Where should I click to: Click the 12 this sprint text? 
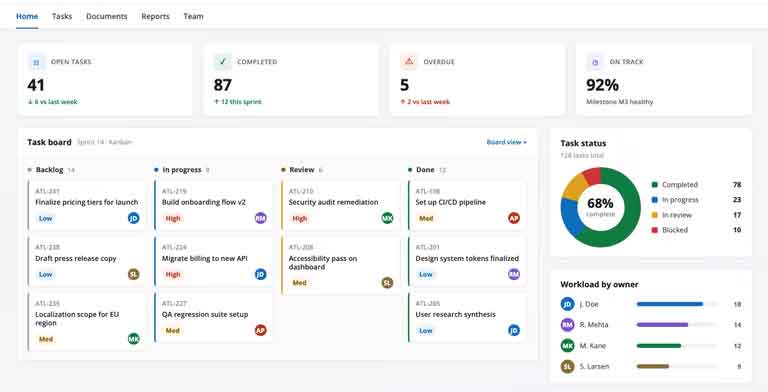click(x=238, y=102)
